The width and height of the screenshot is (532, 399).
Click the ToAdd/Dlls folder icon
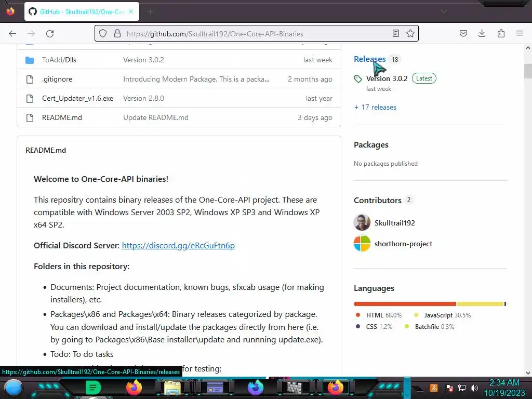tap(30, 60)
